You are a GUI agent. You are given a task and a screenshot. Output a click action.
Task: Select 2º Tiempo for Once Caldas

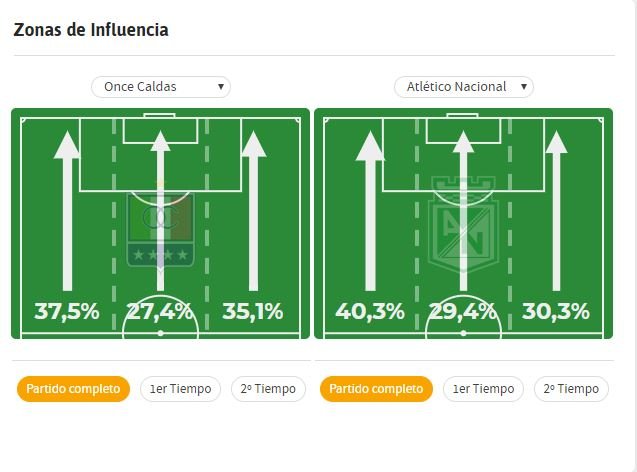click(x=268, y=389)
